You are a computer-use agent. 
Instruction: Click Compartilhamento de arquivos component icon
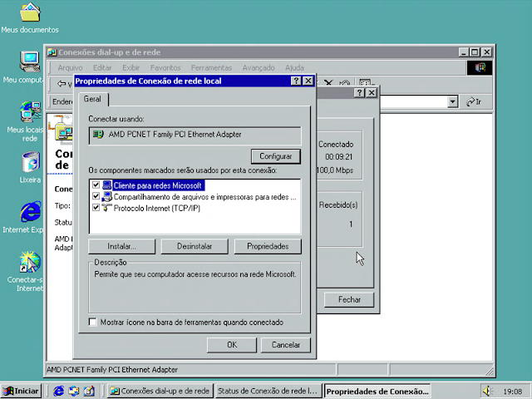click(107, 196)
